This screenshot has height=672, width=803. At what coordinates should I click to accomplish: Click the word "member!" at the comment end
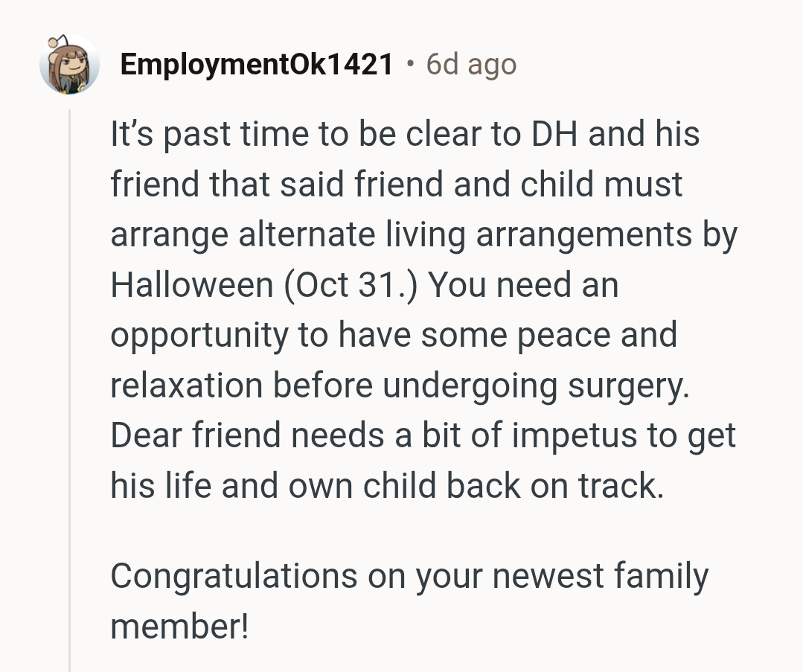(x=179, y=627)
